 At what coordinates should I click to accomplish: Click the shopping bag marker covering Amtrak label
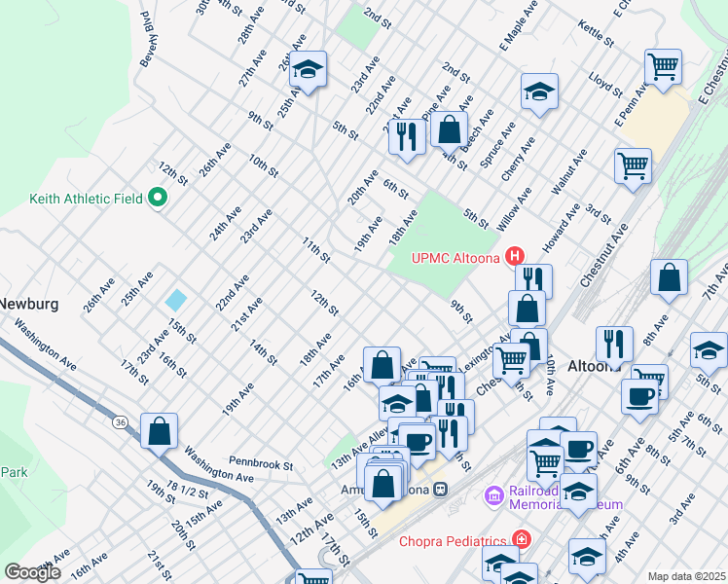pyautogui.click(x=383, y=486)
